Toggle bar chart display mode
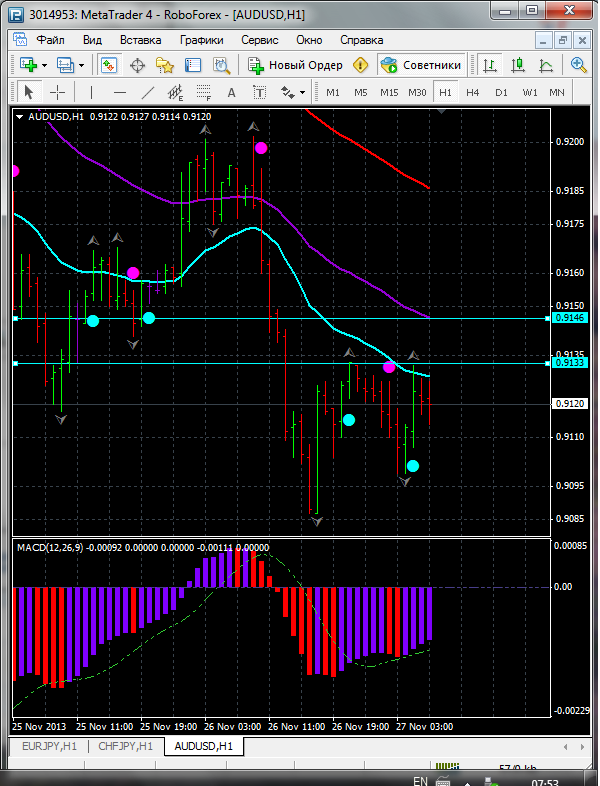Image resolution: width=600 pixels, height=786 pixels. [x=490, y=65]
